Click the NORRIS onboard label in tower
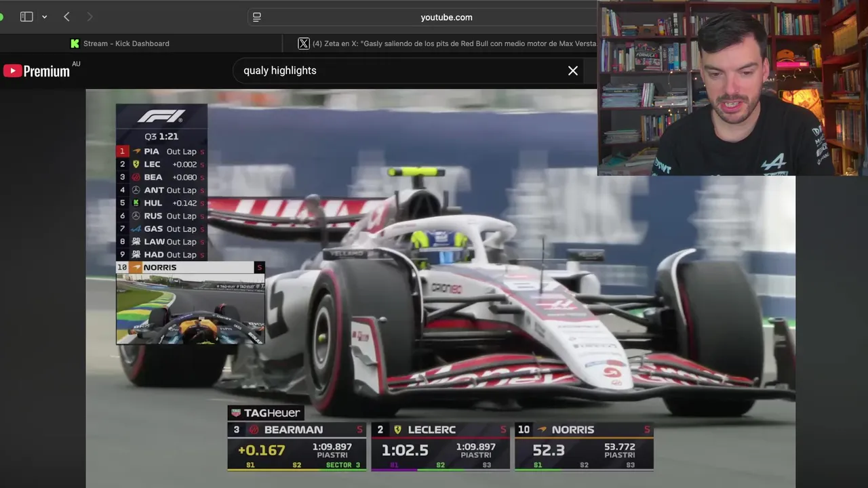This screenshot has width=868, height=488. 191,268
